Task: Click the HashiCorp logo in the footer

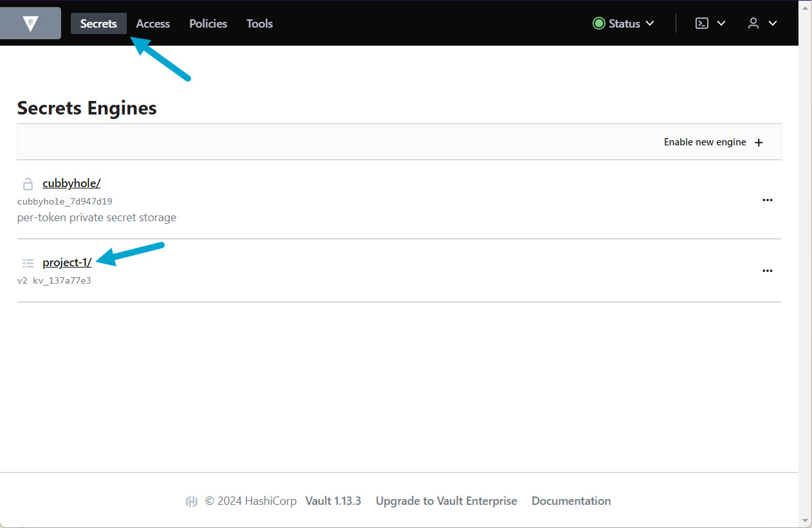Action: (x=191, y=502)
